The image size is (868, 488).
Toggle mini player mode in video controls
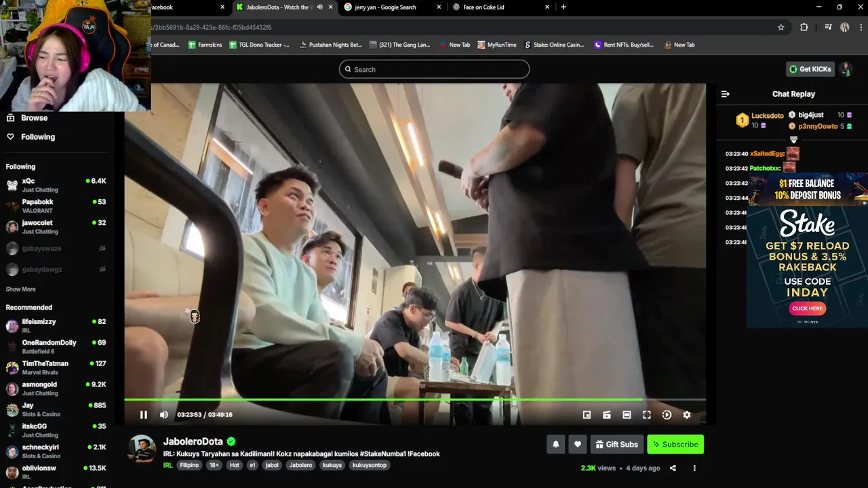pyautogui.click(x=587, y=415)
